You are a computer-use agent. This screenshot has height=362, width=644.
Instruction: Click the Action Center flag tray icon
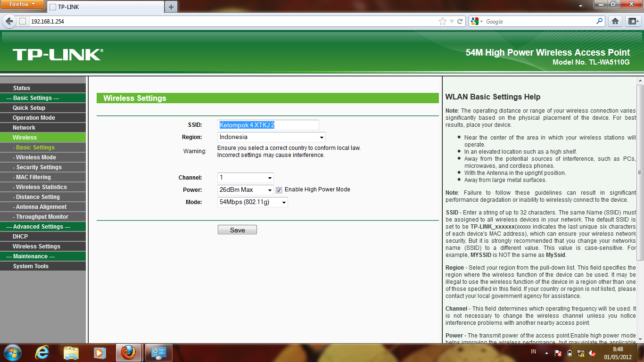pyautogui.click(x=558, y=353)
